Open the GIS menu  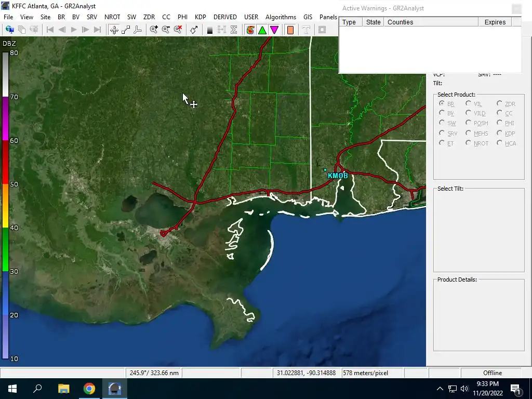(308, 17)
